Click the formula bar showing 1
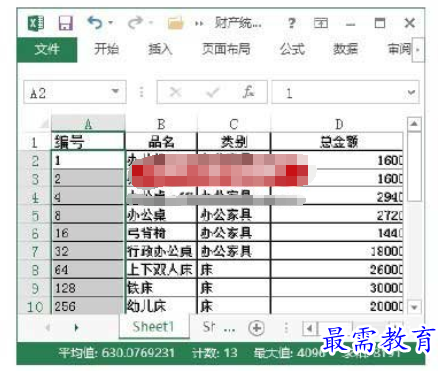Viewport: 444px width, 371px height. 345,92
